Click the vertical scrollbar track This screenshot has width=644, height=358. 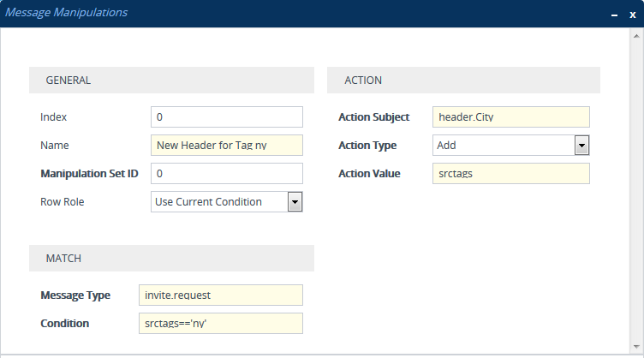tap(636, 192)
